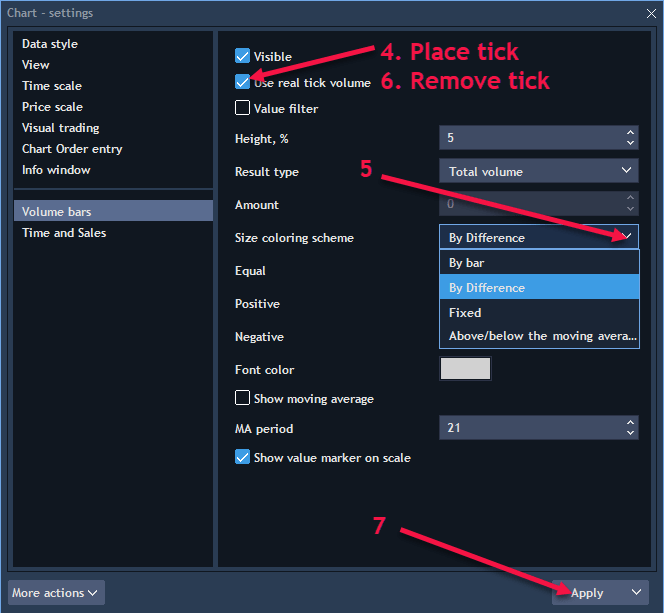Close the Chart settings dialog
Screen dimensions: 664x613
651,13
